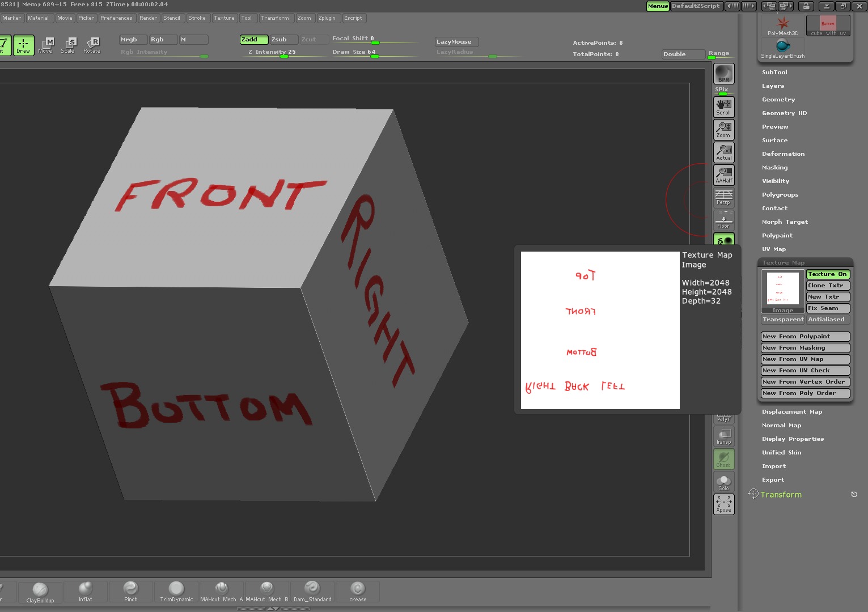Click the BPR render icon
The width and height of the screenshot is (868, 612).
coord(723,74)
